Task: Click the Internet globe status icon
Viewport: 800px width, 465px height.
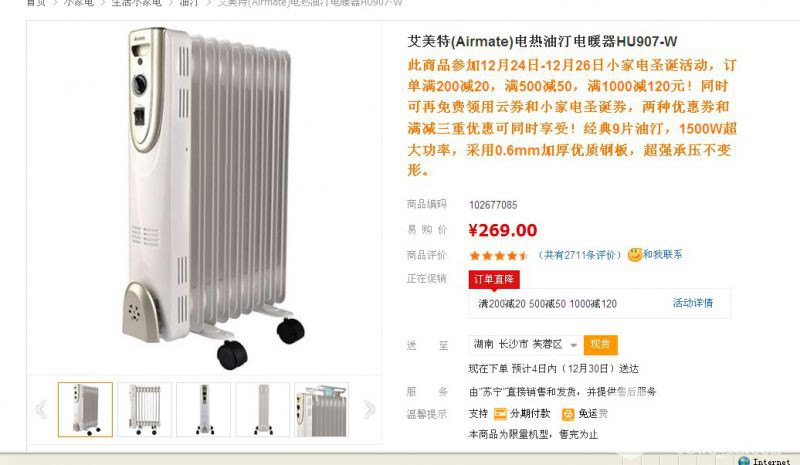Action: tap(744, 461)
